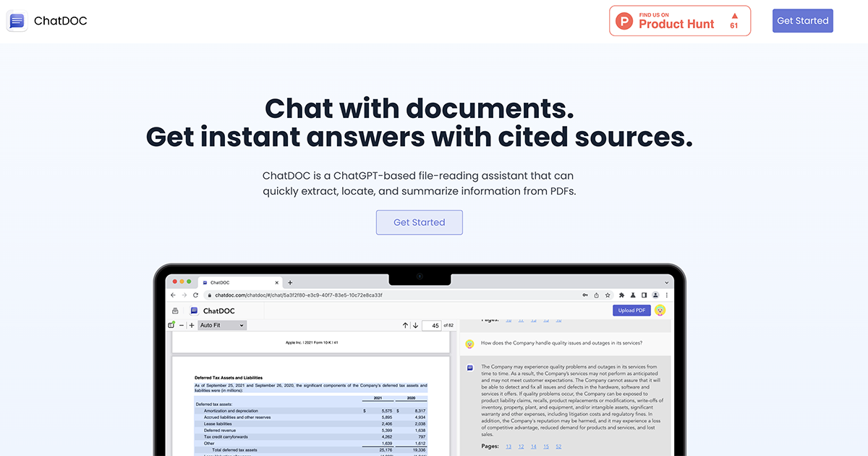This screenshot has width=868, height=456.
Task: Go to next page using the down arrow
Action: tap(414, 325)
